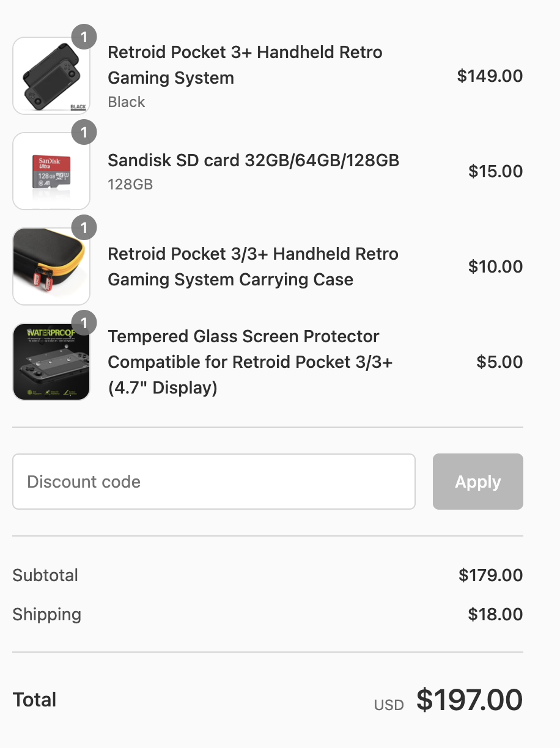560x748 pixels.
Task: Click quantity badge on Retroid Pocket 3+
Action: (x=84, y=37)
